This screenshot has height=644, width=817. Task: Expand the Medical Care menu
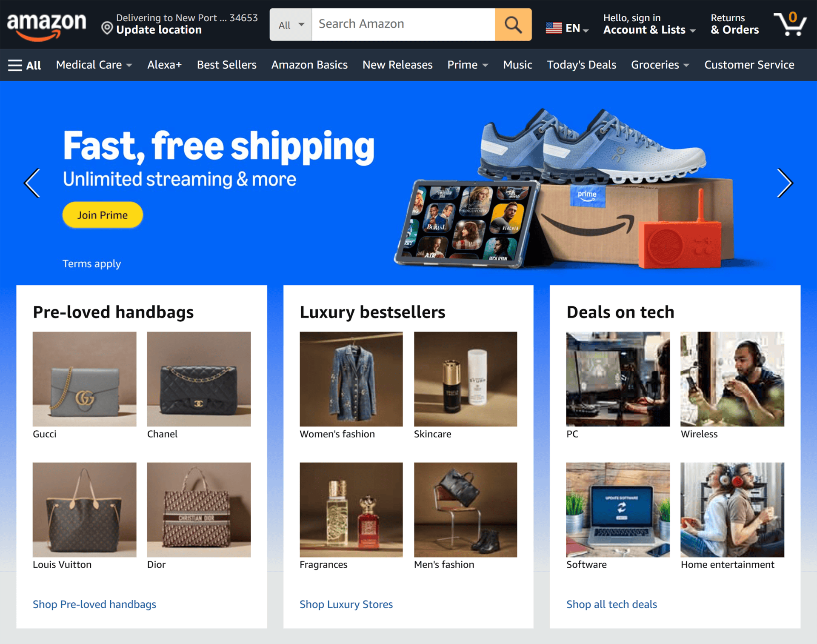point(94,65)
